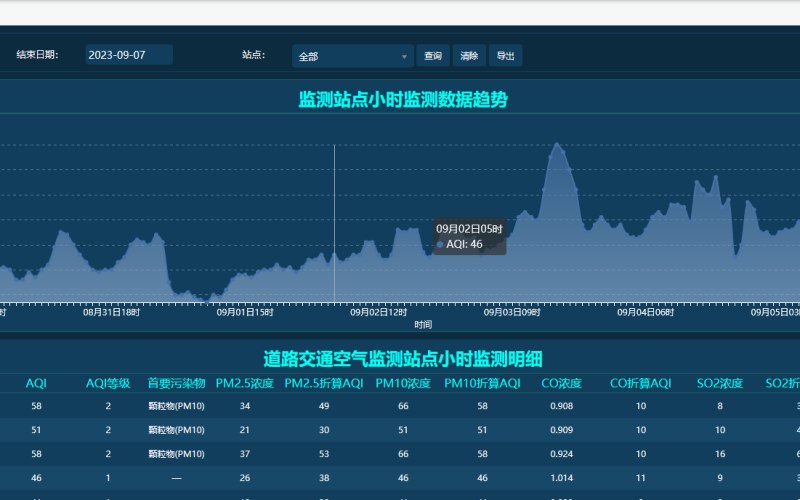Click CO浓度 cell 1.014
The width and height of the screenshot is (800, 500).
tap(562, 478)
